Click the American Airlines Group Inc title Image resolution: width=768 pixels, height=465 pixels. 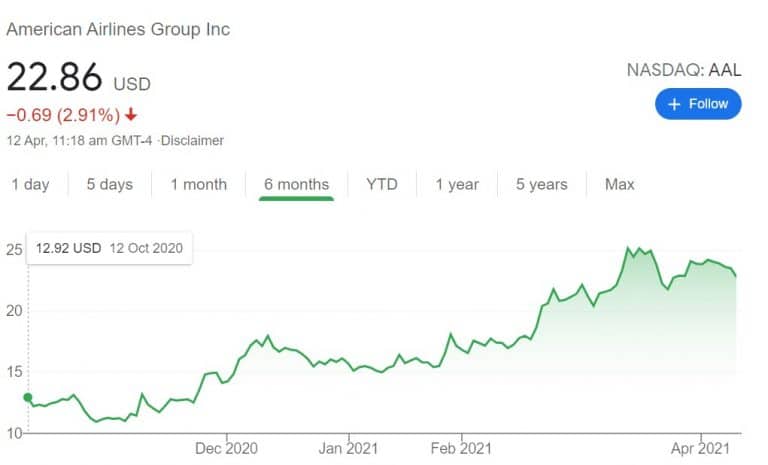118,29
